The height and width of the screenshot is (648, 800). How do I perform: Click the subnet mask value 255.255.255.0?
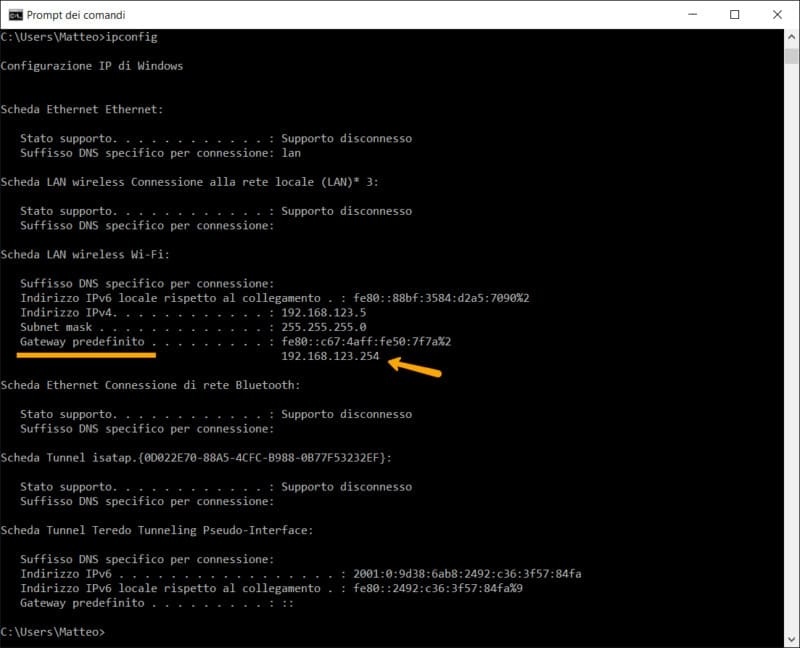point(323,327)
